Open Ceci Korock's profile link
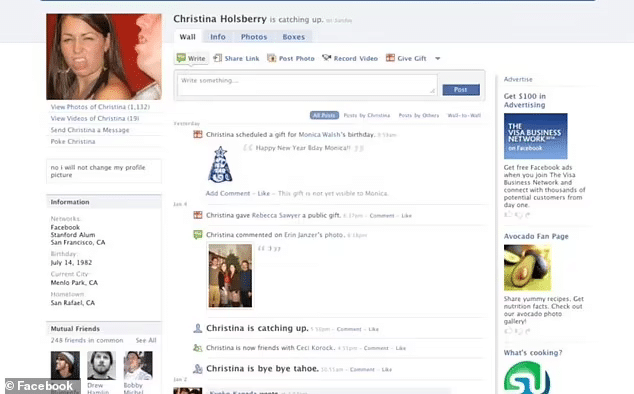Screen dimensions: 634x394 click(x=315, y=348)
